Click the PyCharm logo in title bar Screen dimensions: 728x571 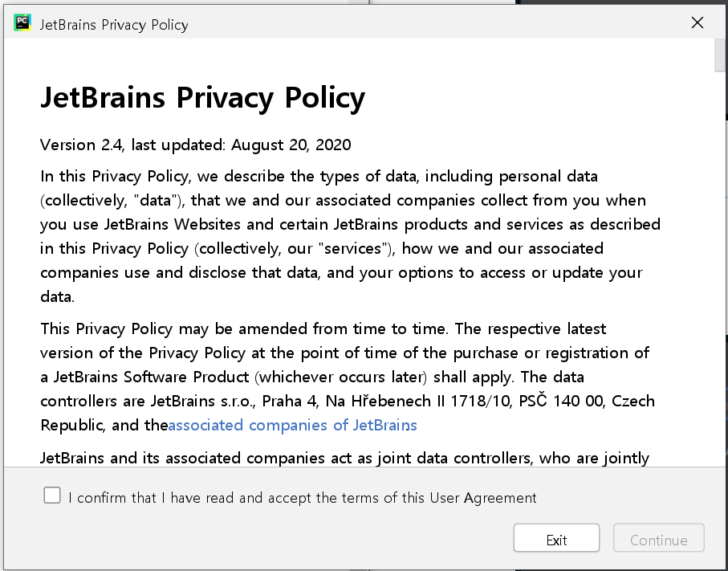click(x=22, y=23)
